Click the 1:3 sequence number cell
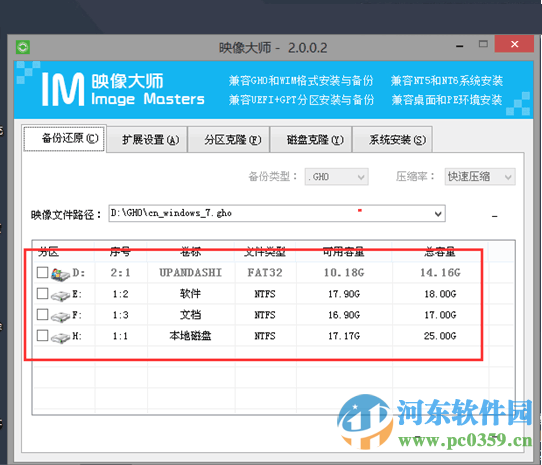Viewport: 542px width, 465px height. [121, 315]
